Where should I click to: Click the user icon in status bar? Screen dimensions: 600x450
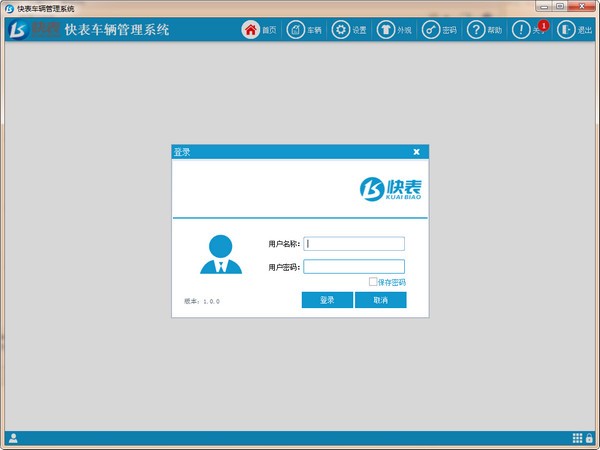(13, 438)
